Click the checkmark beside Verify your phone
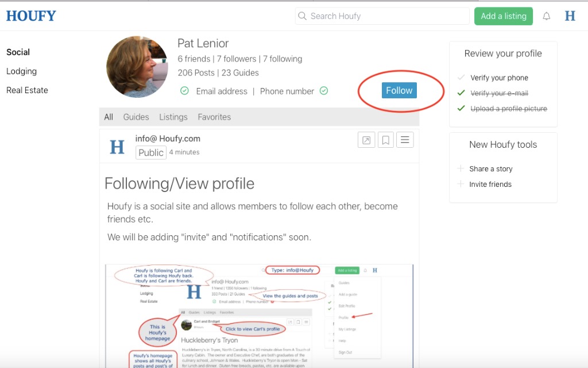 (x=461, y=78)
